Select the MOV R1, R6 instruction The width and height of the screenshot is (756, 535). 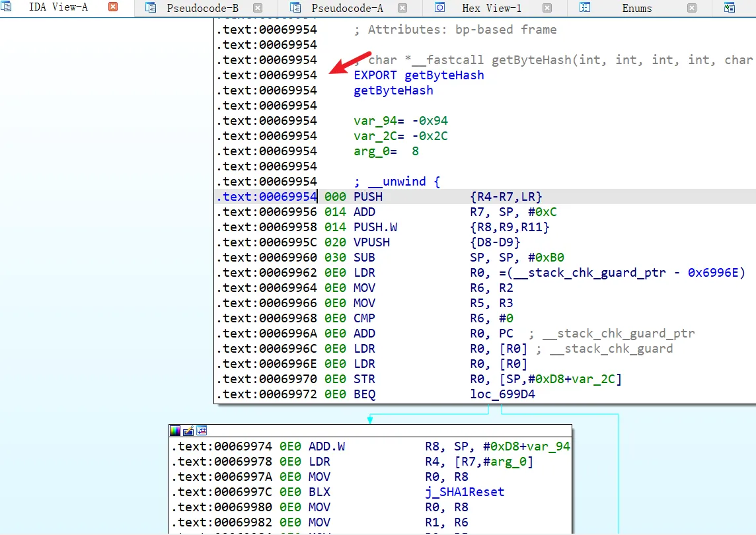389,522
